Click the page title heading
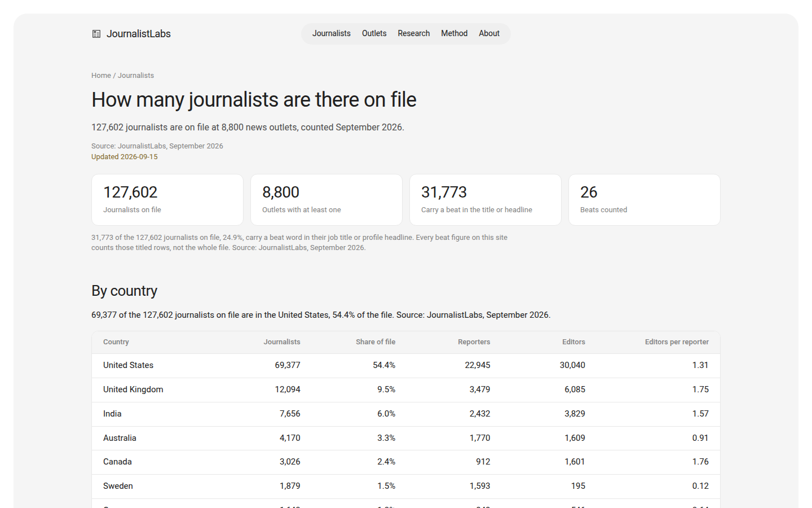This screenshot has height=508, width=812. 254,100
